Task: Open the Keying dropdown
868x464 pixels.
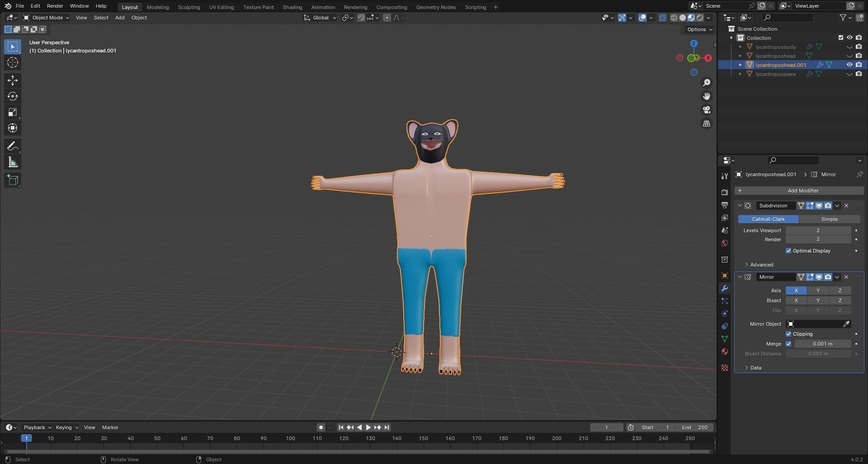Action: click(x=66, y=427)
